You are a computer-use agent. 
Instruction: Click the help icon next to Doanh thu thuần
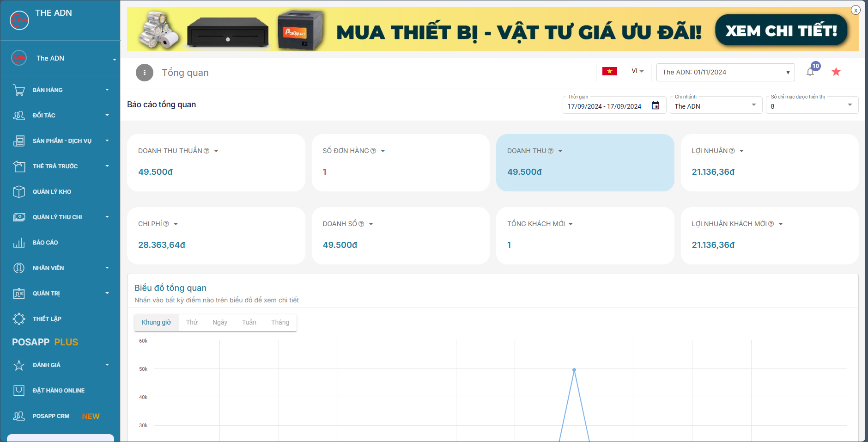click(x=206, y=151)
